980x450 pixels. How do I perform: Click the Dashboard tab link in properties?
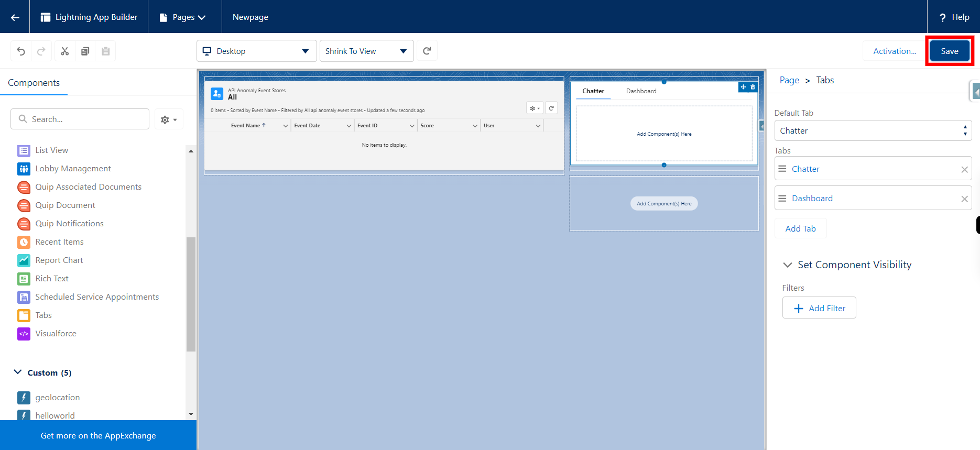tap(812, 198)
